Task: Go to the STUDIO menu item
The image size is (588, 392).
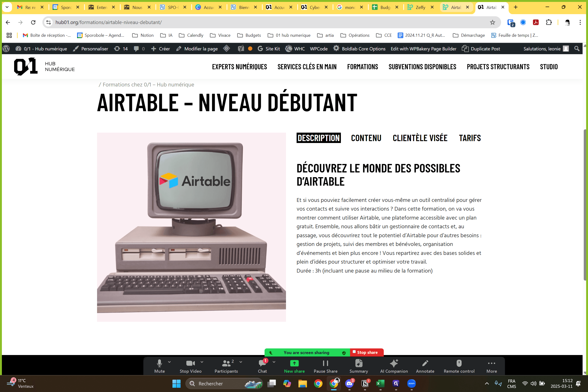Action: [549, 67]
